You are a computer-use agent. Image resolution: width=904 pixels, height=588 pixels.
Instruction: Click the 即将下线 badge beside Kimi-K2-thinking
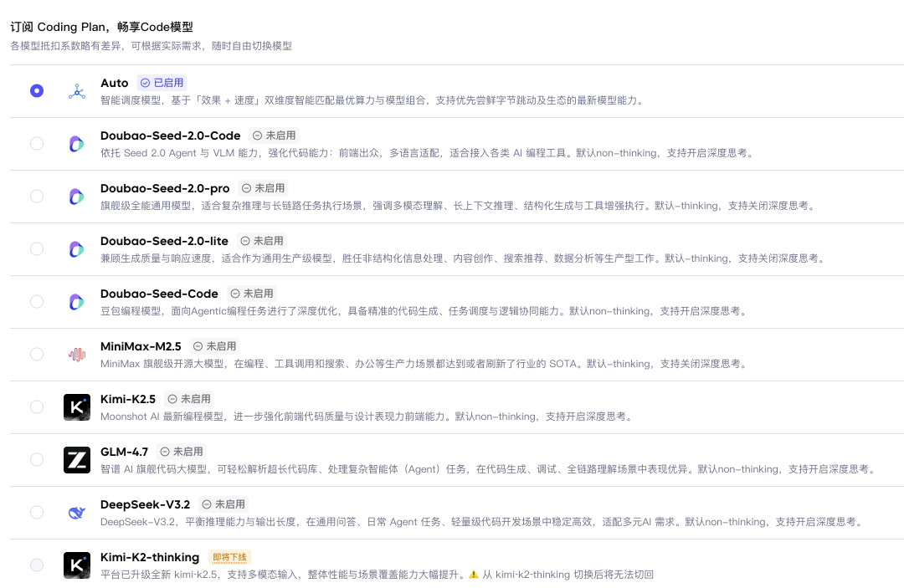[x=229, y=557]
